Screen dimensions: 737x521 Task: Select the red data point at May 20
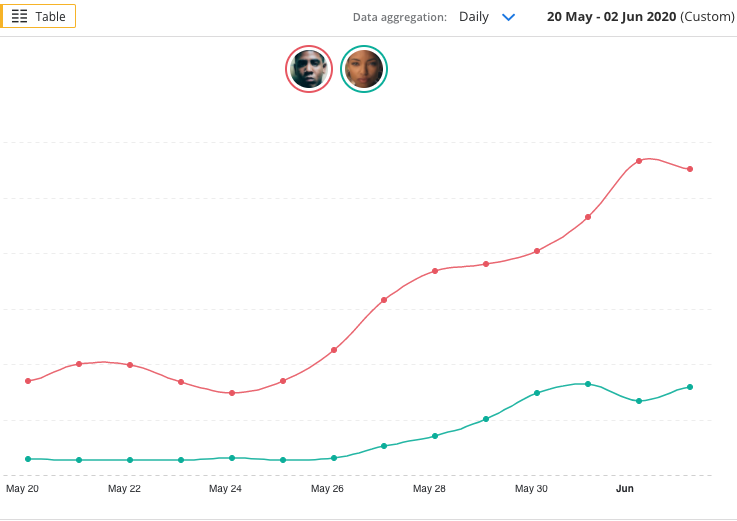28,381
